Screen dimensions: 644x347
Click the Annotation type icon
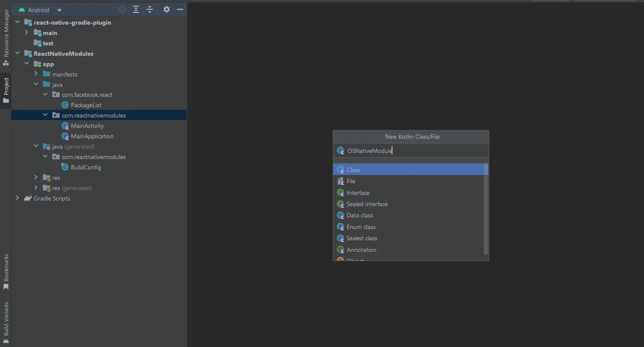point(341,250)
